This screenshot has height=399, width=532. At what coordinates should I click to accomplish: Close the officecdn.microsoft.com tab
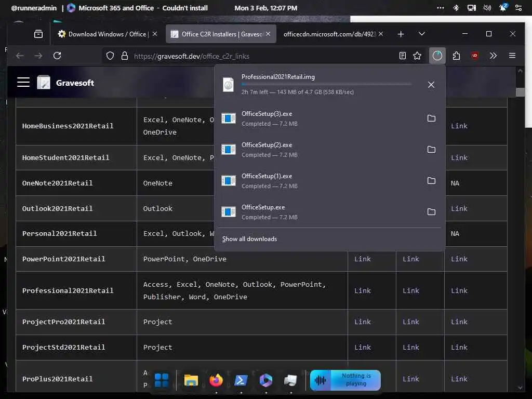click(381, 34)
